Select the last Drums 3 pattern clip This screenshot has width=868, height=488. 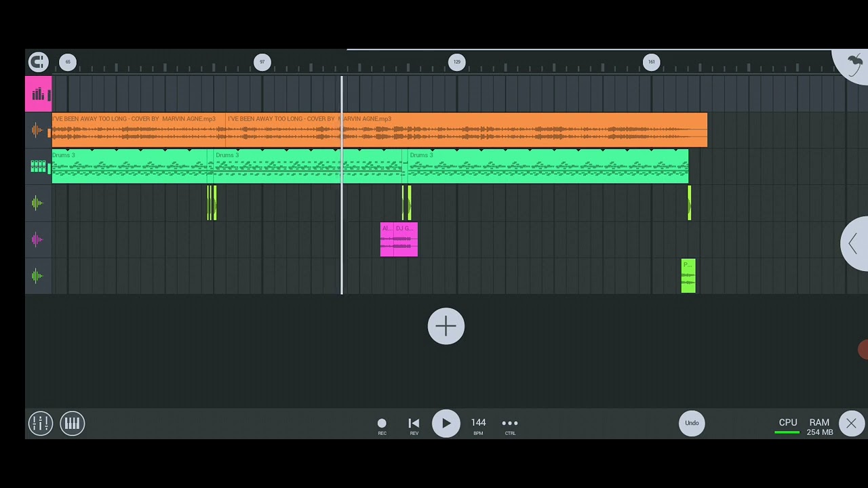point(548,167)
